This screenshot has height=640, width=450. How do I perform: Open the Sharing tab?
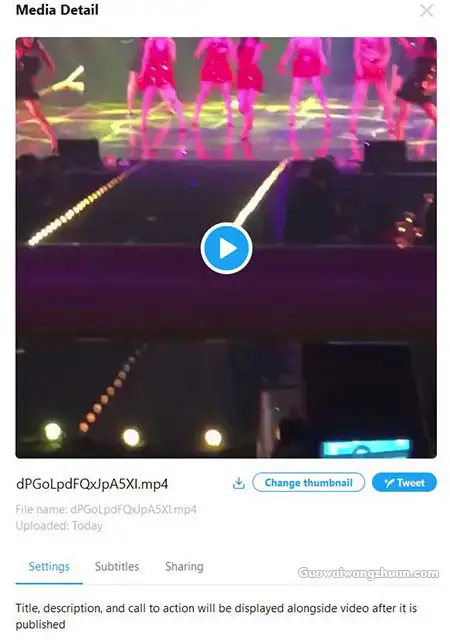coord(184,567)
